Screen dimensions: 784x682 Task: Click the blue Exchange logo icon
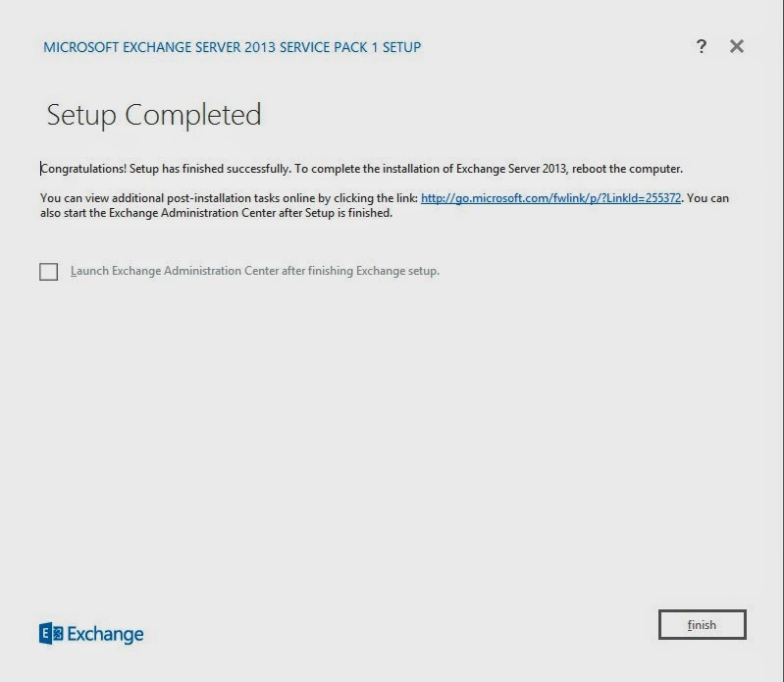click(51, 634)
